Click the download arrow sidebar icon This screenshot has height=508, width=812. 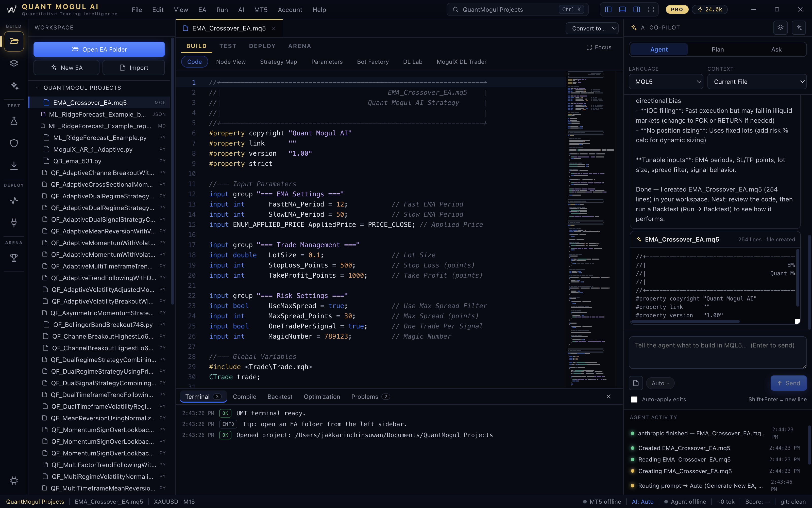14,165
